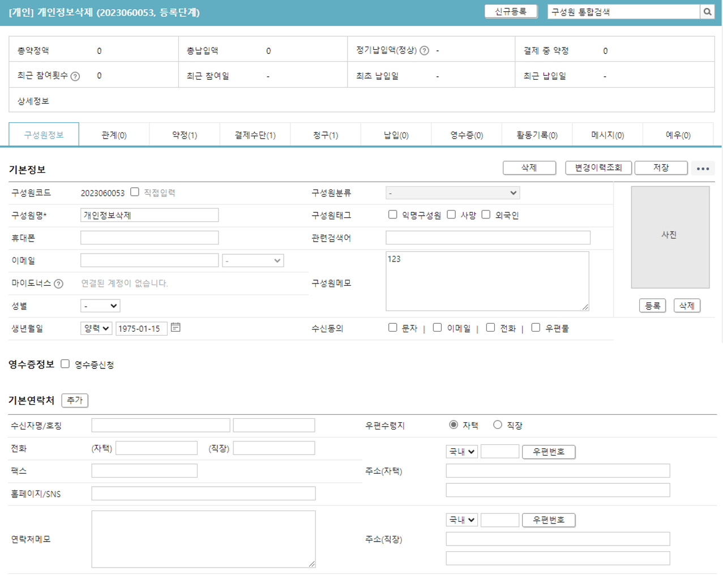Enable 이메일 consent checkbox

[437, 327]
